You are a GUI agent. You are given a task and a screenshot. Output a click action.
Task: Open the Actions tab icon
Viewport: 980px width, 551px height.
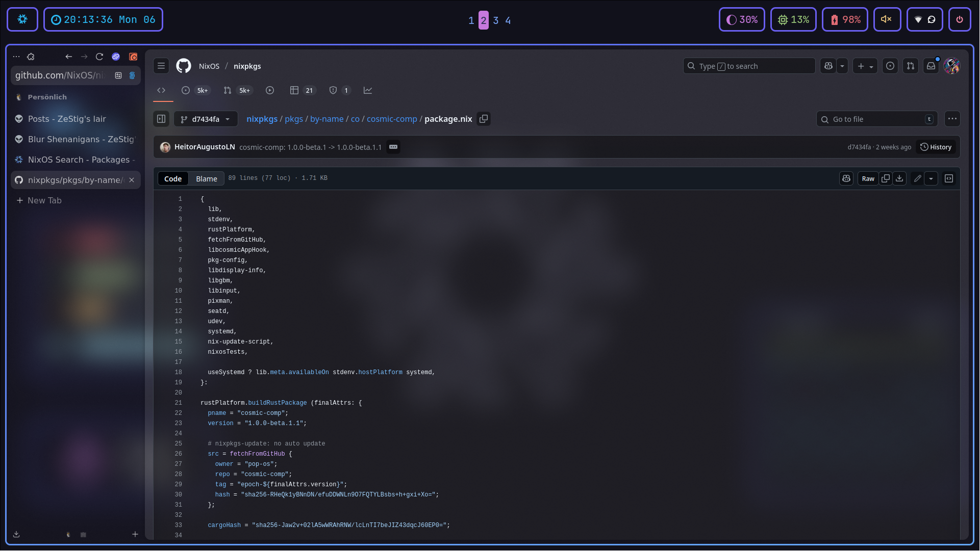270,90
